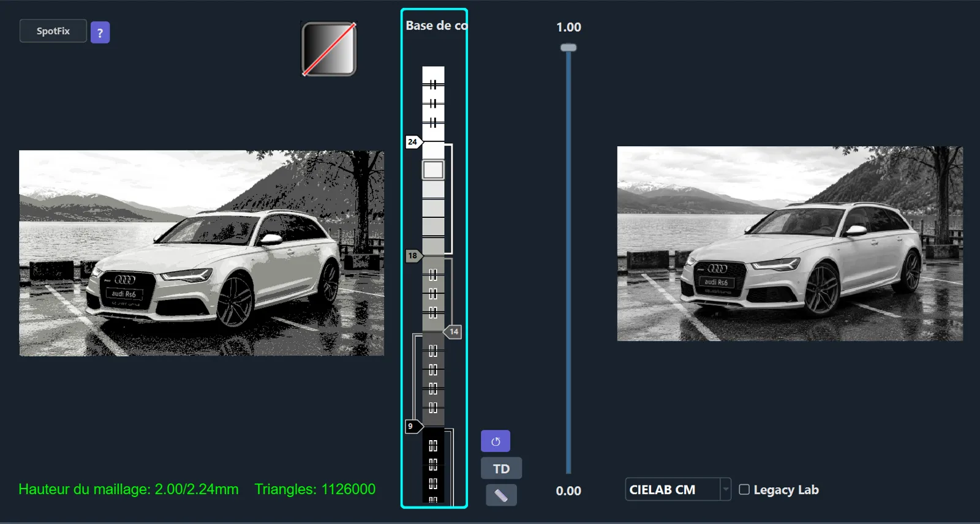Click the ruler measure icon button
This screenshot has height=524, width=980.
pos(501,495)
